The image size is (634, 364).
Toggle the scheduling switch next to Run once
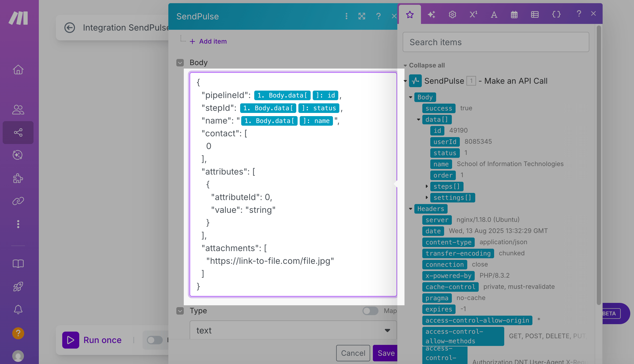[155, 340]
